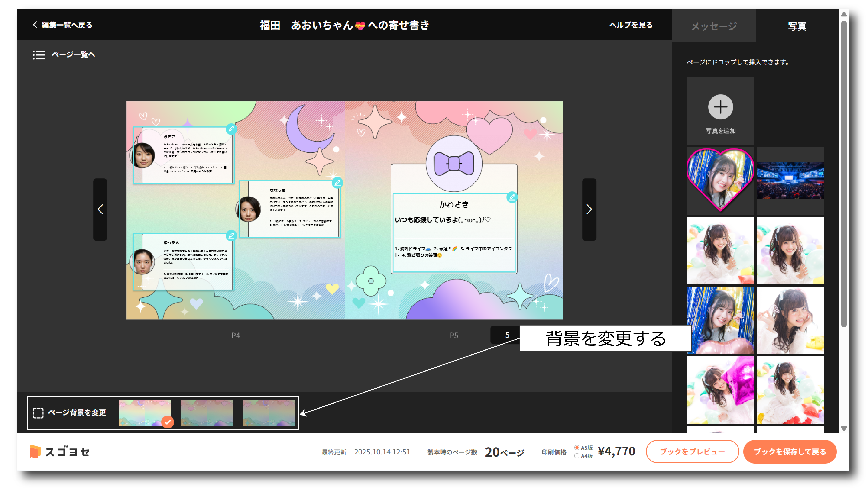Image resolution: width=868 pixels, height=491 pixels.
Task: Switch to the 写真 tab
Action: [797, 26]
